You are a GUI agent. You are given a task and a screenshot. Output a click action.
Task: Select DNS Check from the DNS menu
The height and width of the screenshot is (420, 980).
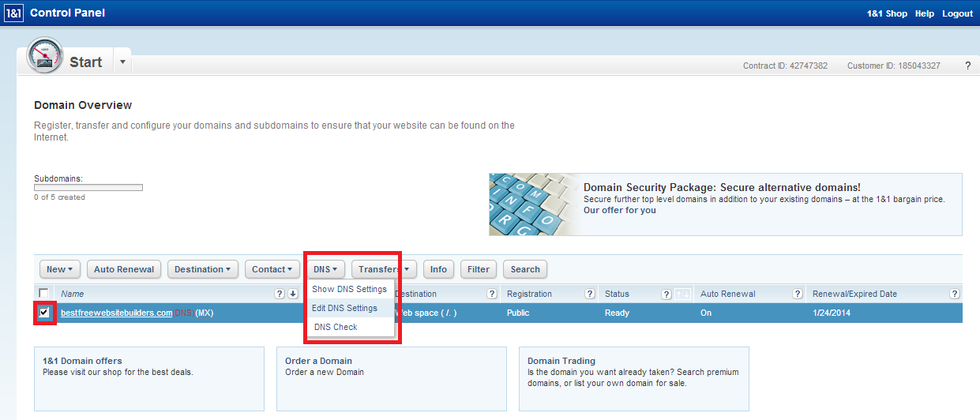pos(336,327)
